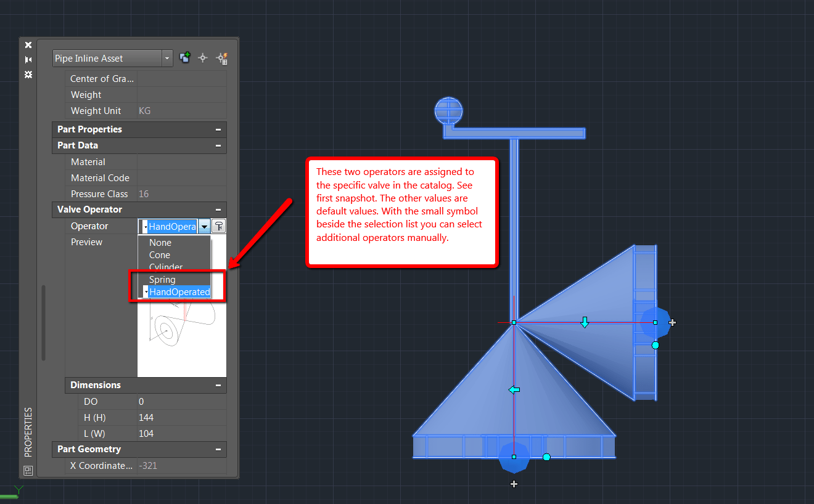Toggle PICKADD value icon in Properties palette

(x=184, y=58)
